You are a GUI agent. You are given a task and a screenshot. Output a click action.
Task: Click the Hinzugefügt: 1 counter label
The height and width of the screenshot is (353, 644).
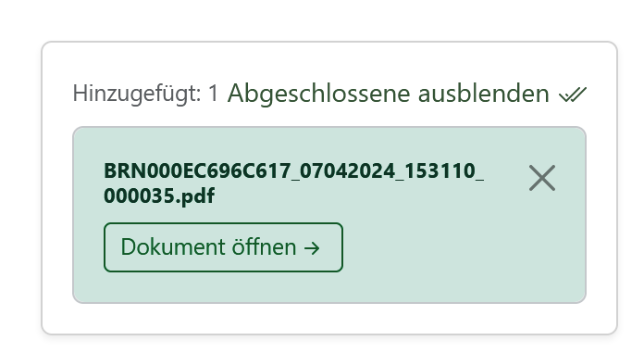[x=146, y=94]
